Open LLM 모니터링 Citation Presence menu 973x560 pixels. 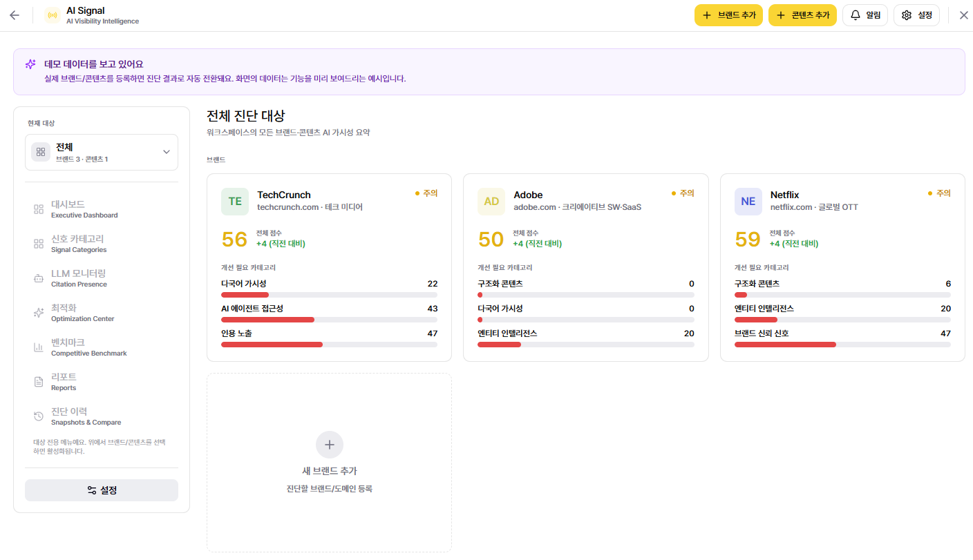(x=102, y=278)
